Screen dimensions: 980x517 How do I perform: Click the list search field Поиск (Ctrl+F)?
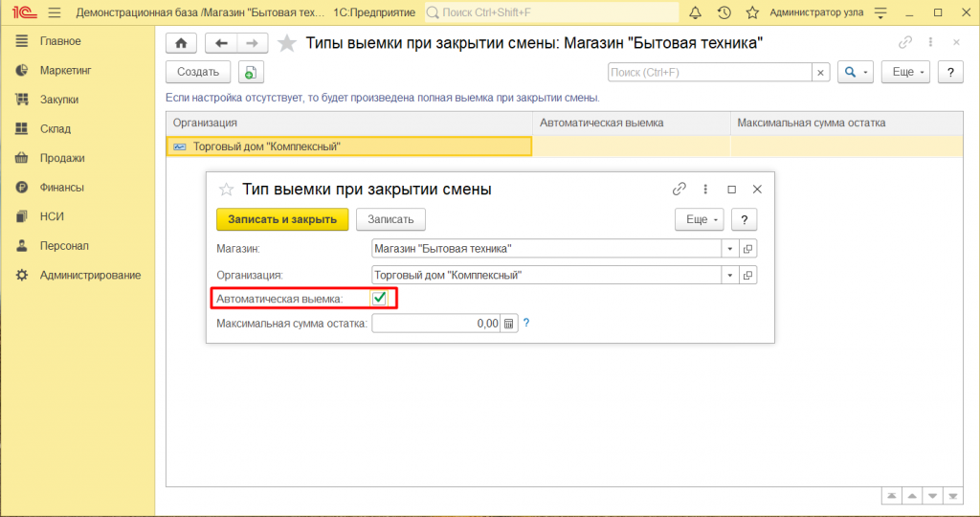[x=709, y=73]
